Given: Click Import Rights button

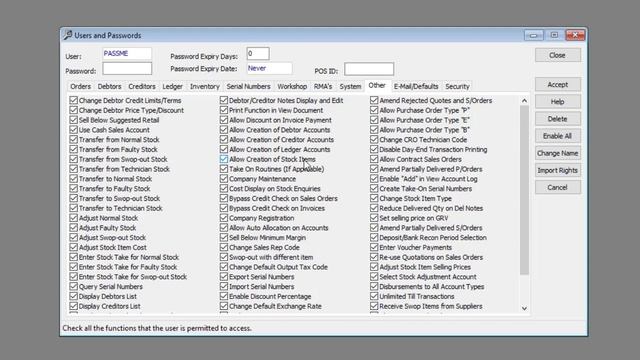Looking at the screenshot, I should tap(558, 170).
